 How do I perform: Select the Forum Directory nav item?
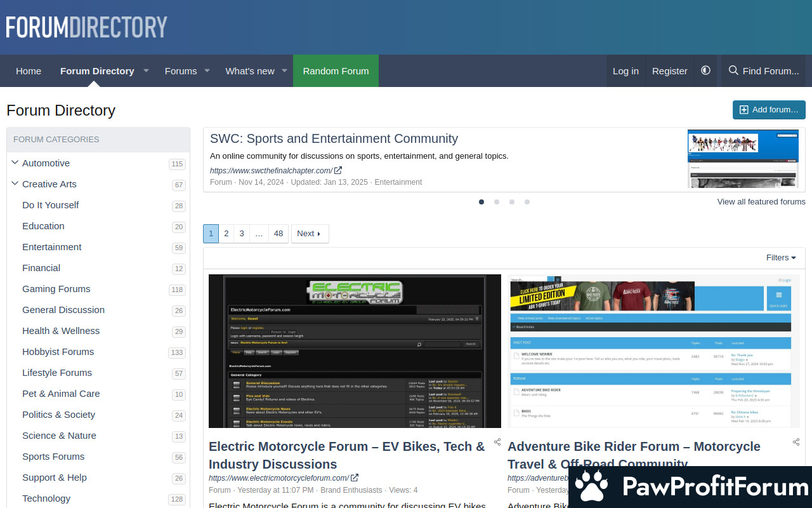tap(97, 70)
